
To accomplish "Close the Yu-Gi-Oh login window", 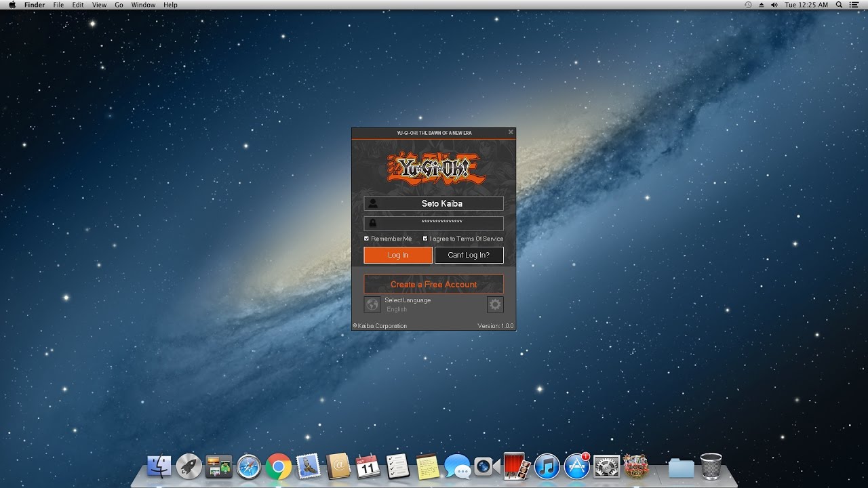I will [x=511, y=132].
